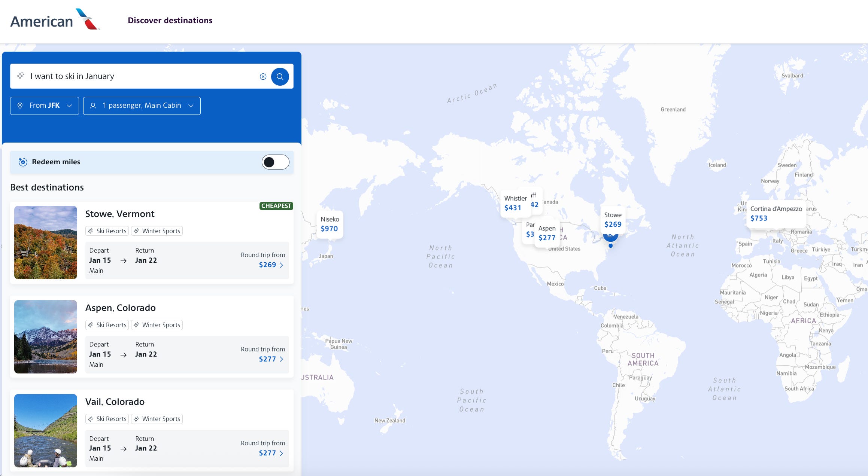The height and width of the screenshot is (476, 868).
Task: Click the passenger person icon
Action: tap(93, 106)
